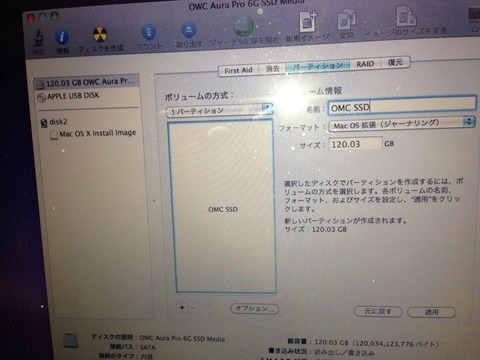The width and height of the screenshot is (480, 360).
Task: Switch to the Restore (復元) tab
Action: pyautogui.click(x=395, y=62)
